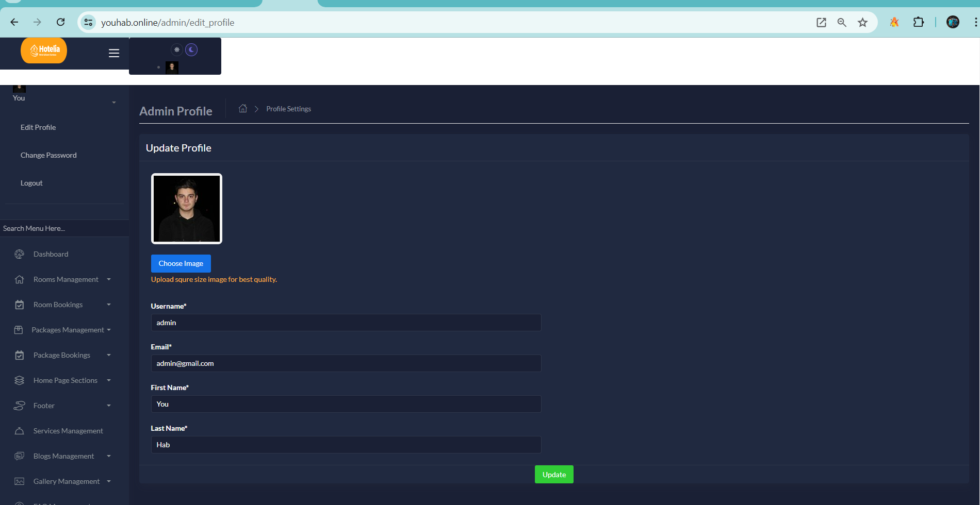Image resolution: width=980 pixels, height=505 pixels.
Task: Switch to dark mode moon icon
Action: (x=191, y=49)
